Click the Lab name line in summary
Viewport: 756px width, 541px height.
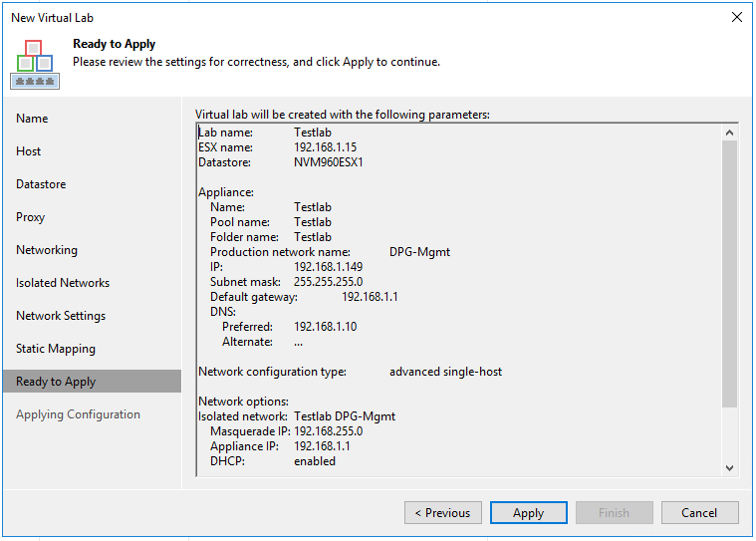pyautogui.click(x=265, y=133)
